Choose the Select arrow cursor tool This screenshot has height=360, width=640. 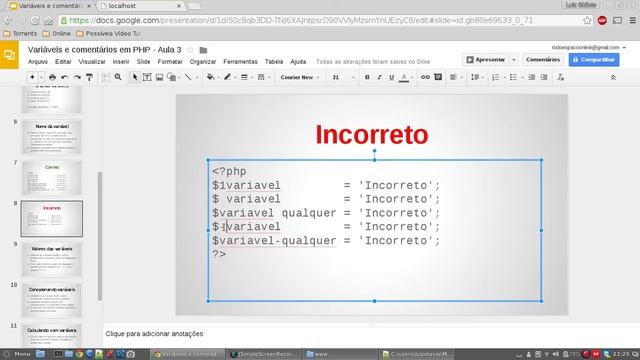pos(135,77)
